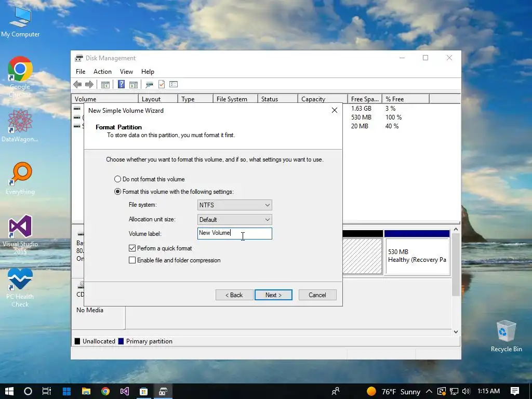The image size is (532, 399).
Task: Click the Show/Hide Action Pane toolbar icon
Action: click(134, 85)
